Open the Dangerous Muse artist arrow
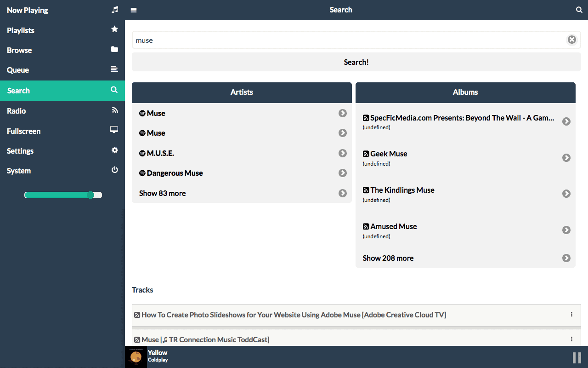Screen dimensions: 588x368 [342, 173]
